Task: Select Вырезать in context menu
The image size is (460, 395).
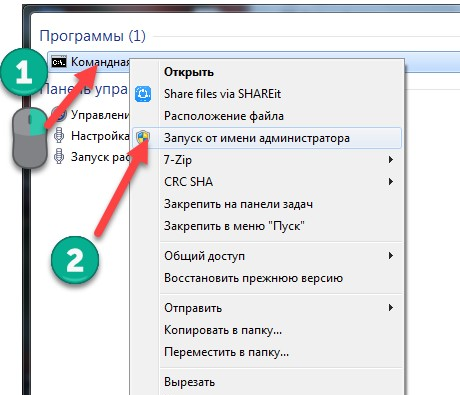Action: click(x=266, y=382)
